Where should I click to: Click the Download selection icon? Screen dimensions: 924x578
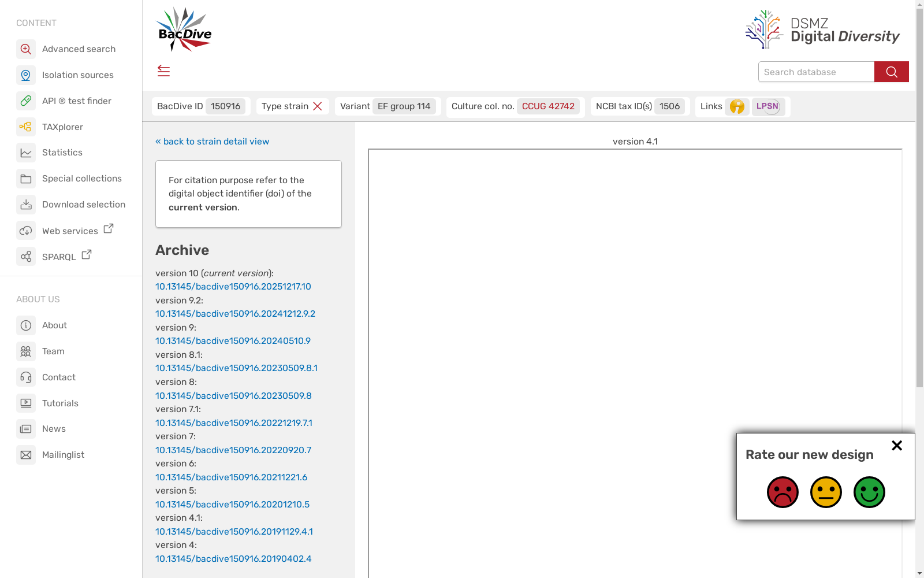[x=26, y=205]
